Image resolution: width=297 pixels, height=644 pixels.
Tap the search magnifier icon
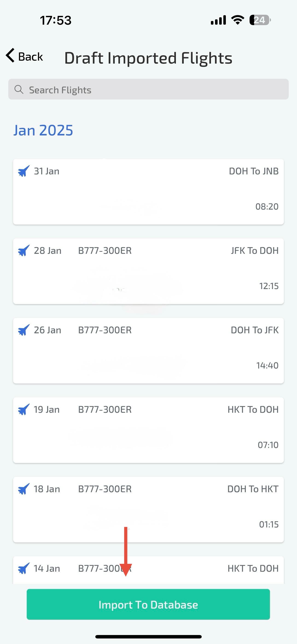[19, 89]
